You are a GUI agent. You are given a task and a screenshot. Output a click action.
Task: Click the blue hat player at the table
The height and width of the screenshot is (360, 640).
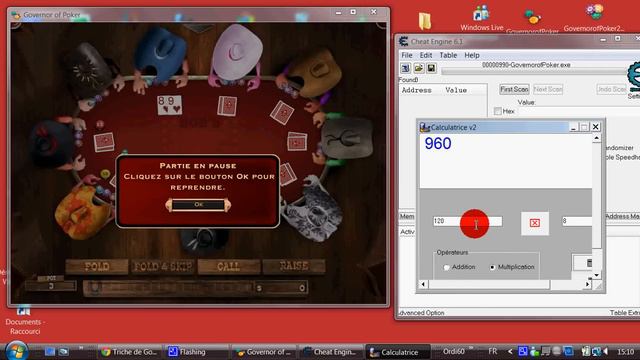point(160,55)
